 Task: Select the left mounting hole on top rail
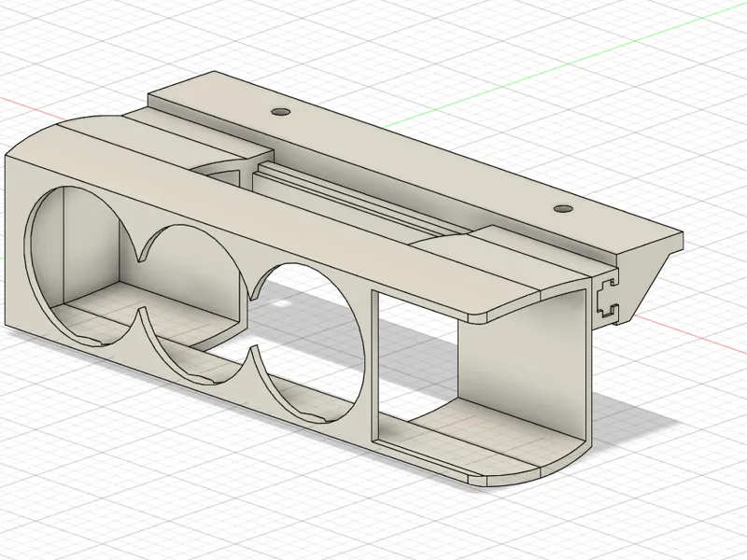(x=281, y=112)
